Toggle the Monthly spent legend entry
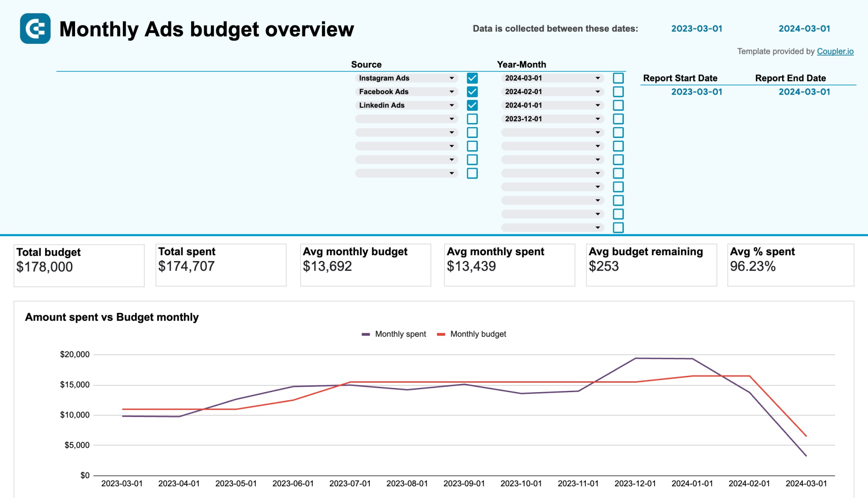868x498 pixels. (x=400, y=334)
